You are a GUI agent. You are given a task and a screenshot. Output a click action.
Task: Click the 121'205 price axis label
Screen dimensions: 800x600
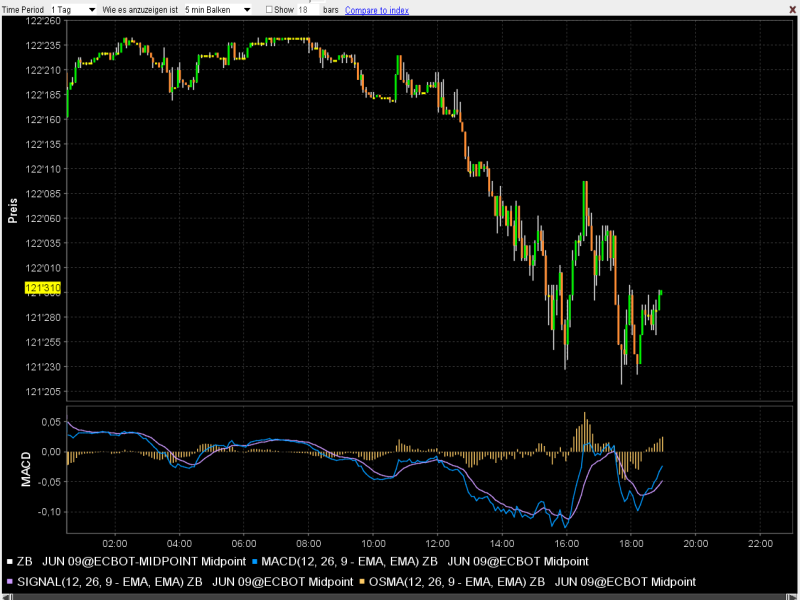(43, 392)
